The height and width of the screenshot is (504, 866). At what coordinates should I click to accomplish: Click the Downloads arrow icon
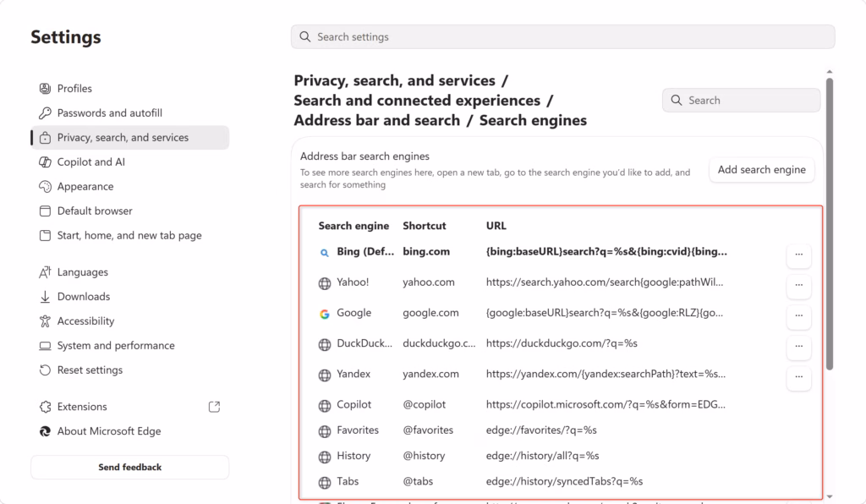tap(45, 297)
